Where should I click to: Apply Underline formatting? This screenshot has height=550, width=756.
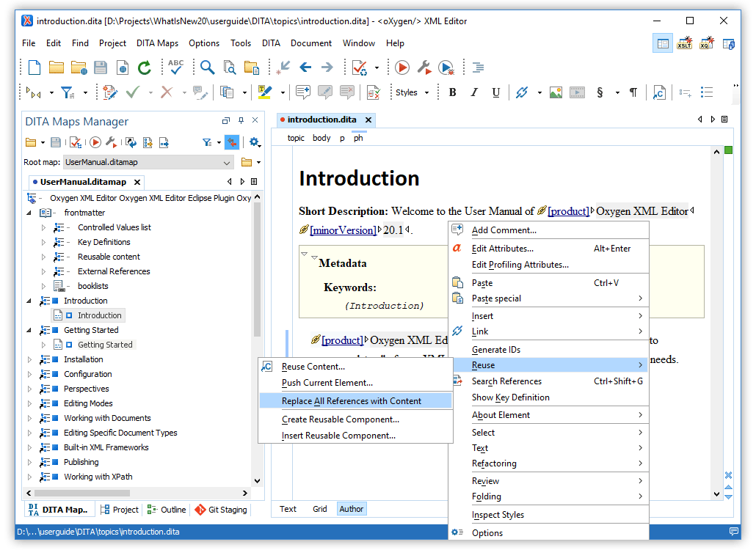click(495, 92)
